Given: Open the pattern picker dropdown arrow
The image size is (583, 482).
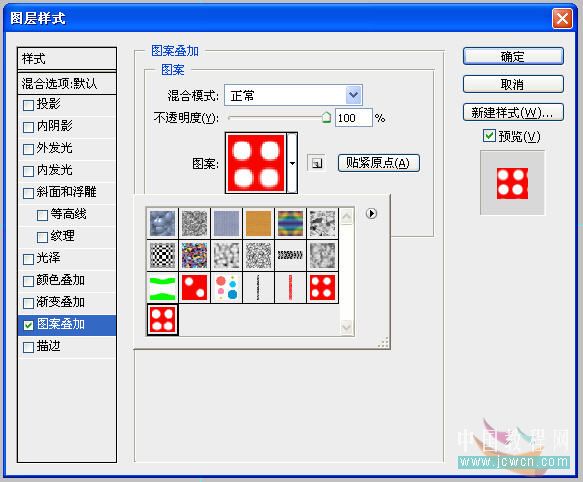Looking at the screenshot, I should [x=292, y=163].
